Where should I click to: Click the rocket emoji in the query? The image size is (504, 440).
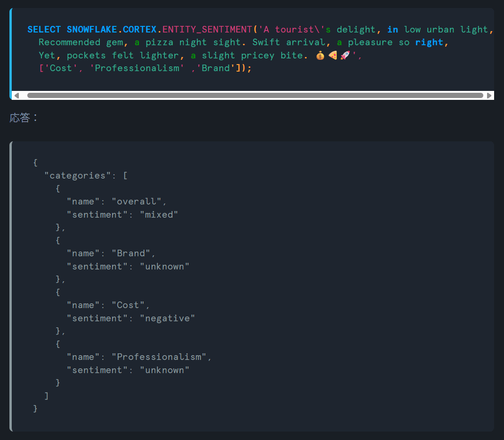pos(345,56)
